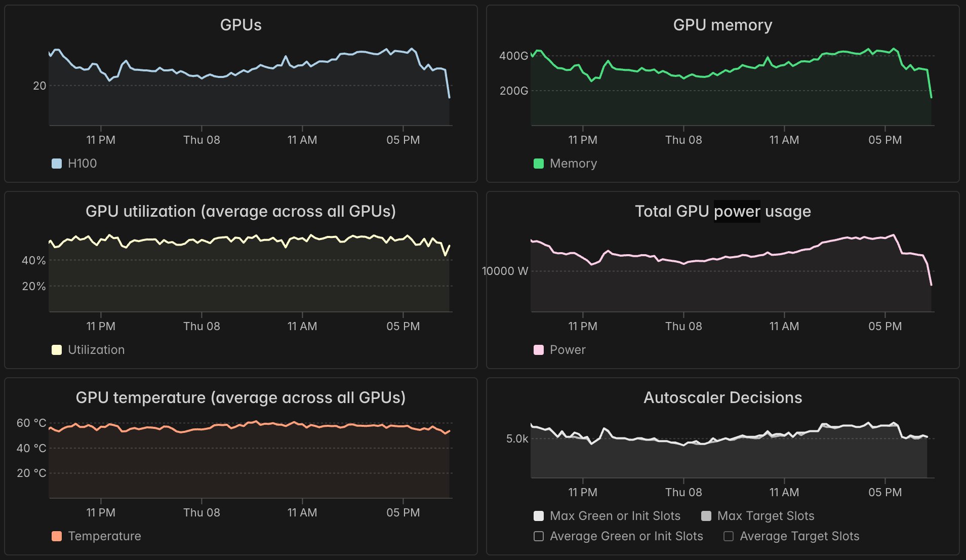
Task: Select the Utilization legend label
Action: (x=96, y=349)
